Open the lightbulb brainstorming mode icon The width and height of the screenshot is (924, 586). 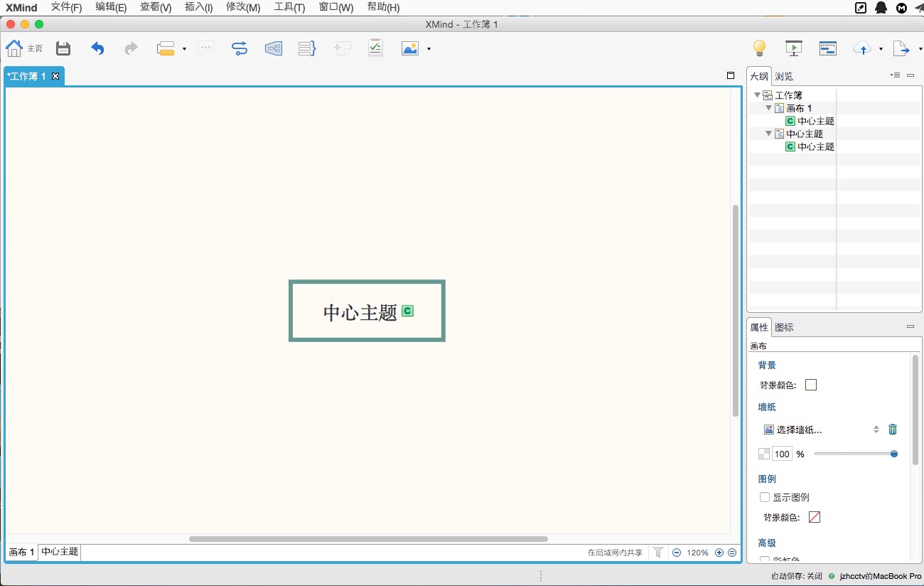(759, 48)
